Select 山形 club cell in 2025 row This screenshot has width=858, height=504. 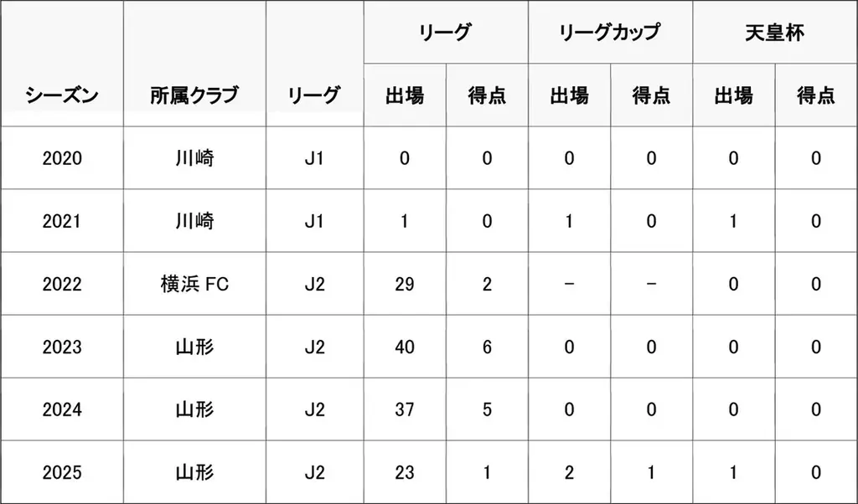tap(194, 472)
